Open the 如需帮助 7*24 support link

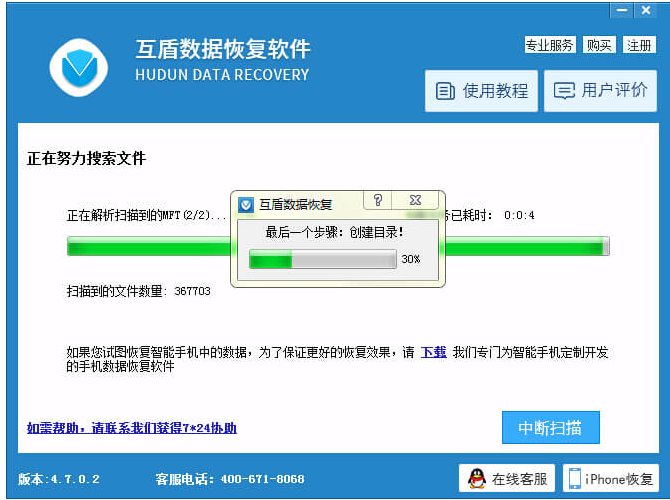click(131, 428)
